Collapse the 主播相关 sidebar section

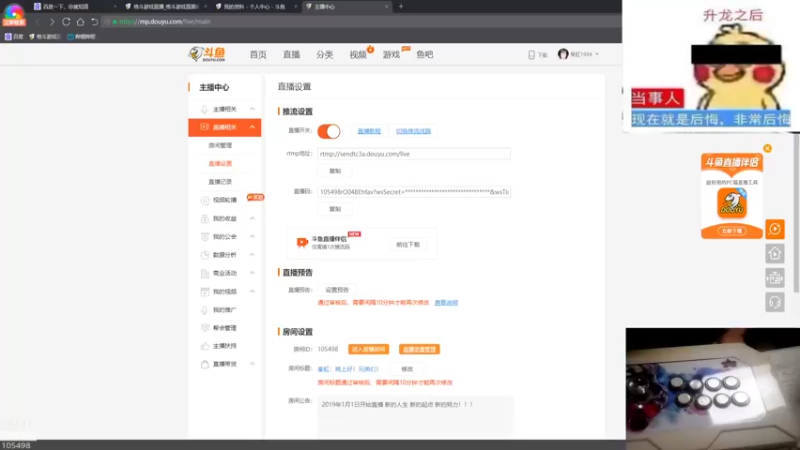click(x=252, y=109)
